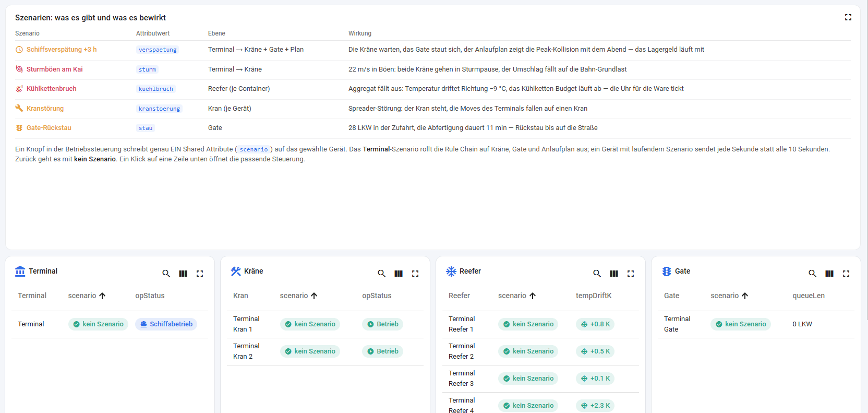Screen dimensions: 868x413
Task: Click the +0.8 K drift badge
Action: (x=595, y=324)
